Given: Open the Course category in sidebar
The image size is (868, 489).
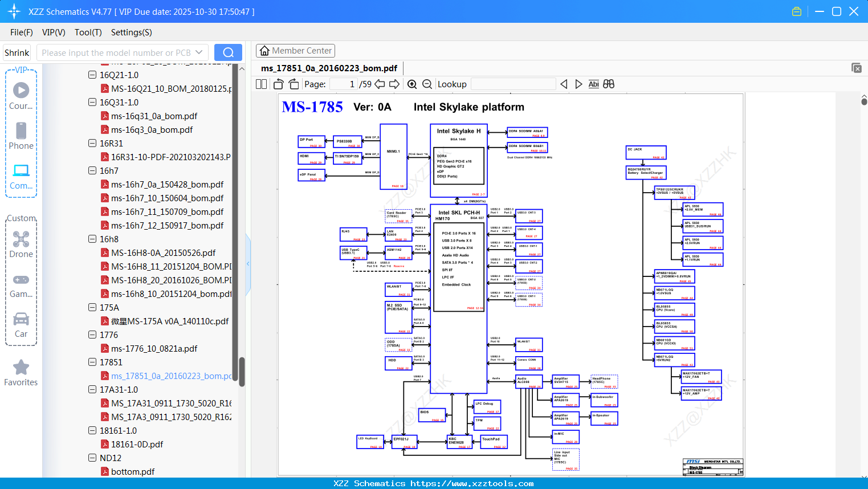Looking at the screenshot, I should click(21, 96).
